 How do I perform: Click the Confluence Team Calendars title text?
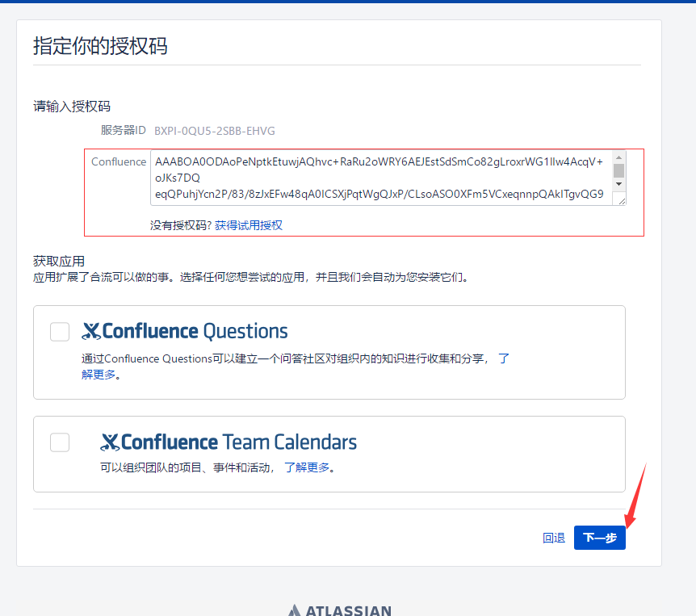tap(239, 442)
